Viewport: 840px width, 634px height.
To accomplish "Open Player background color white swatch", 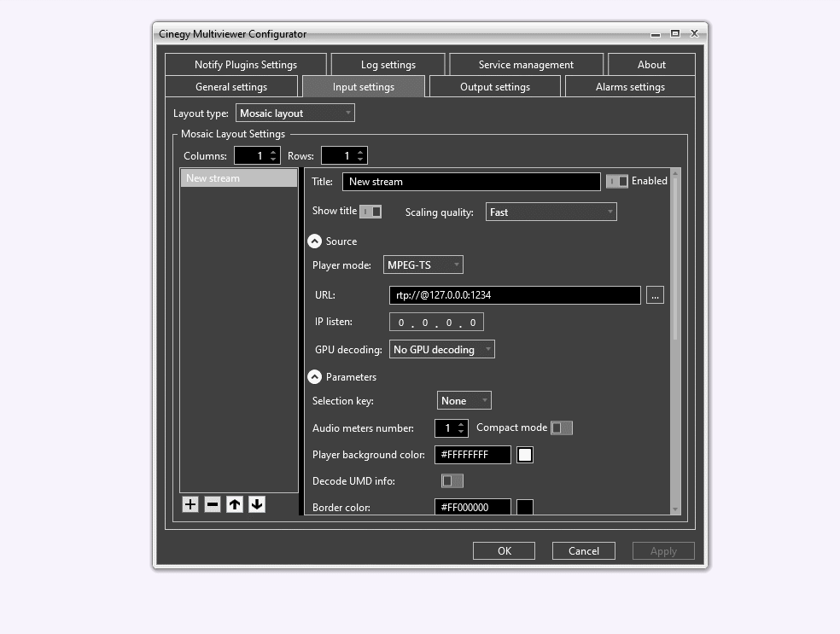I will 525,455.
